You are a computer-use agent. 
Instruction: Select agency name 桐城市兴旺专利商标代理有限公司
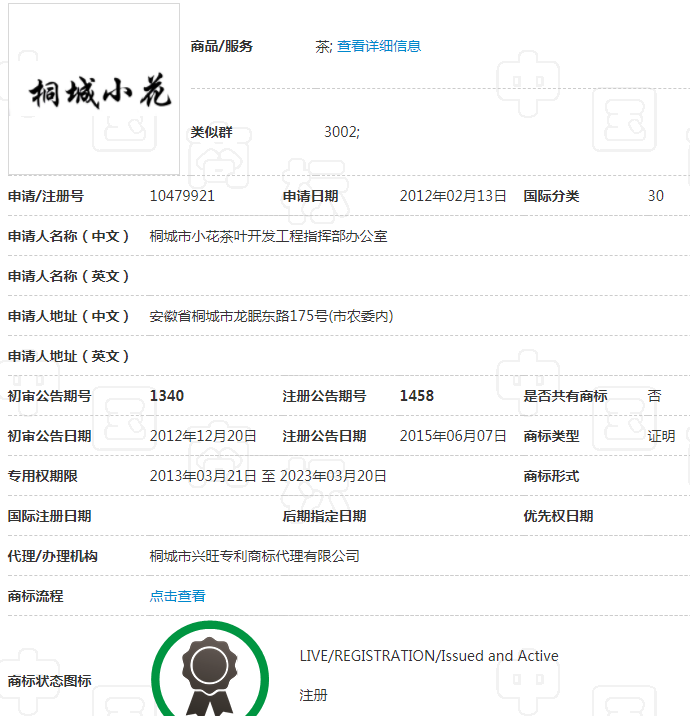click(x=254, y=556)
